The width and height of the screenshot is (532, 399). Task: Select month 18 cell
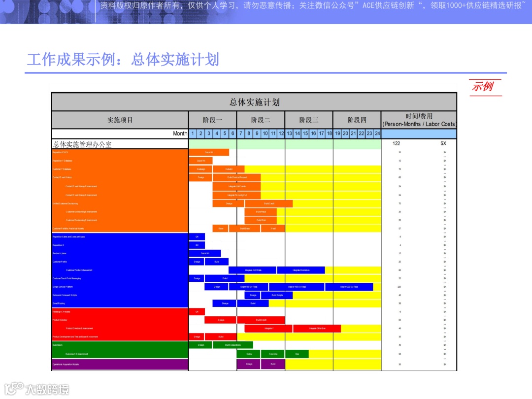(x=330, y=133)
